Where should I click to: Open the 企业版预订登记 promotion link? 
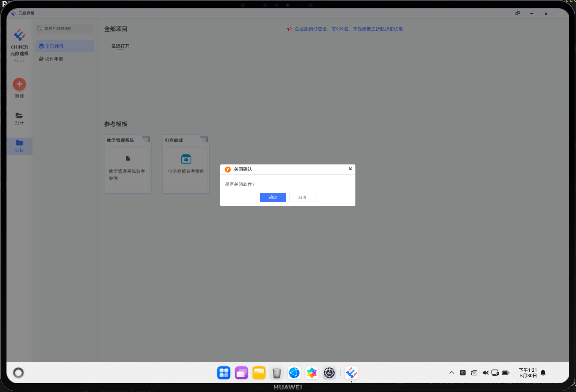pos(349,29)
